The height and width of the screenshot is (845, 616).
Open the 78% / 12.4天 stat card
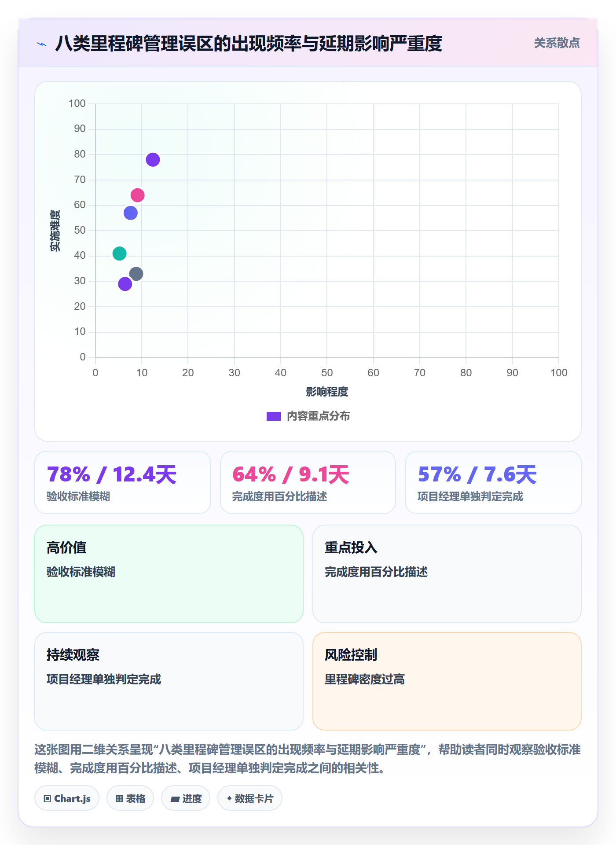point(123,482)
